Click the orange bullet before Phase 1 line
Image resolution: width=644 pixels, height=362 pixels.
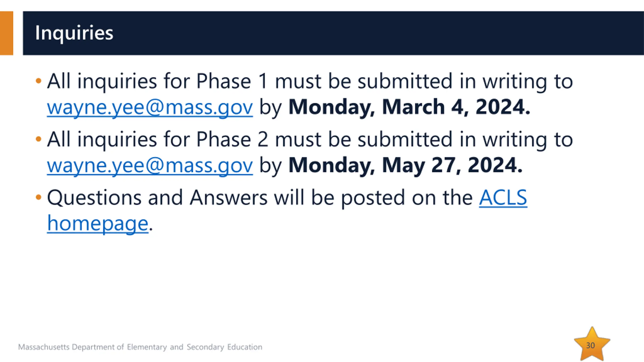[38, 81]
